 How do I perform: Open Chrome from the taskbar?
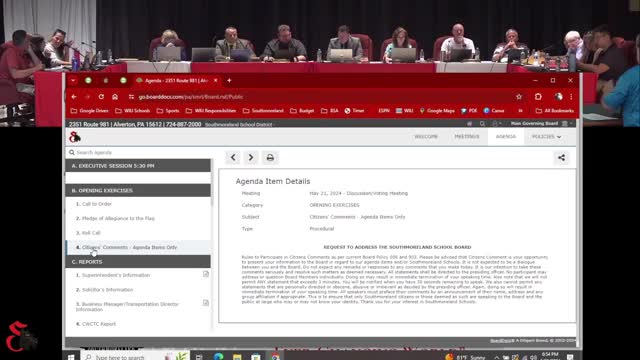pos(276,357)
